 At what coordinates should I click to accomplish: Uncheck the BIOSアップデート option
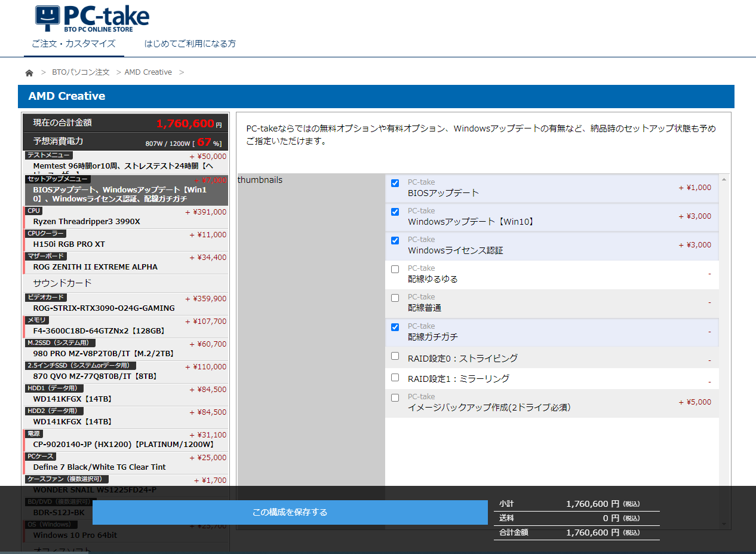coord(395,183)
